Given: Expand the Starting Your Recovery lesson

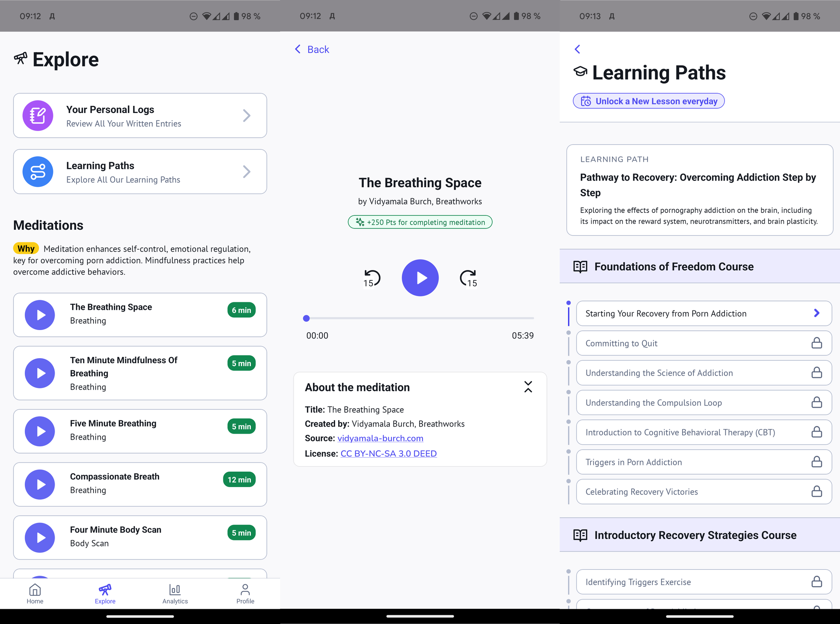Looking at the screenshot, I should [x=701, y=313].
